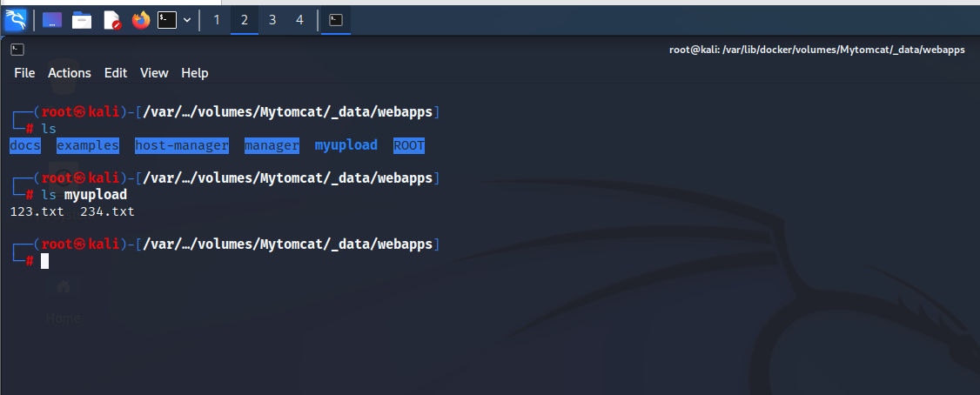Click the show desktop panel icon
The height and width of the screenshot is (395, 980).
(52, 20)
